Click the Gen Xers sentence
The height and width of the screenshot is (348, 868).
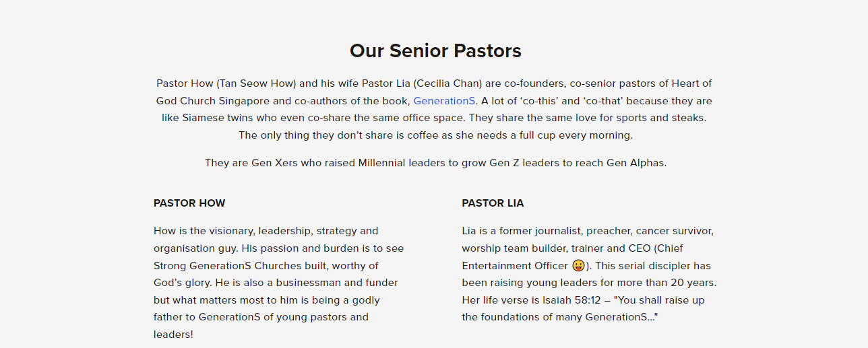click(x=435, y=163)
